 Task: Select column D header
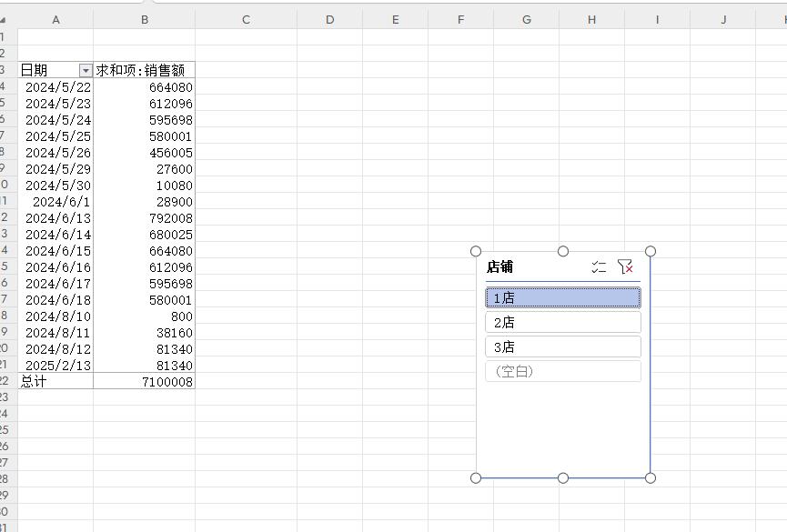[x=329, y=20]
